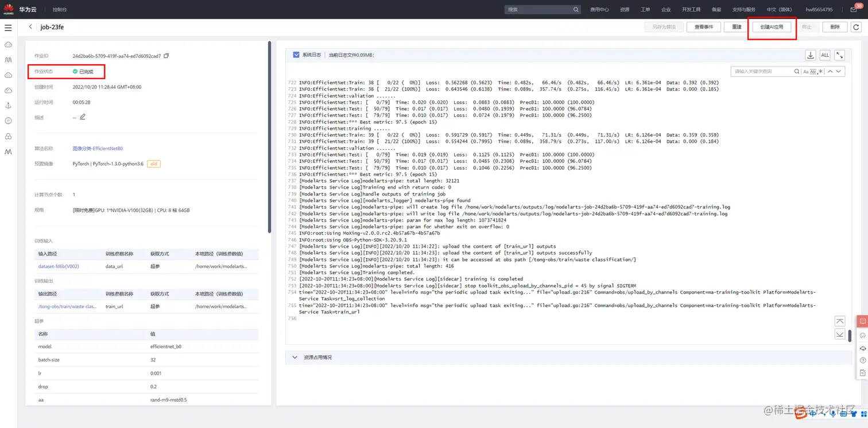Go back with the arrow beside job-23fe
Image resolution: width=868 pixels, height=428 pixels.
click(x=30, y=27)
